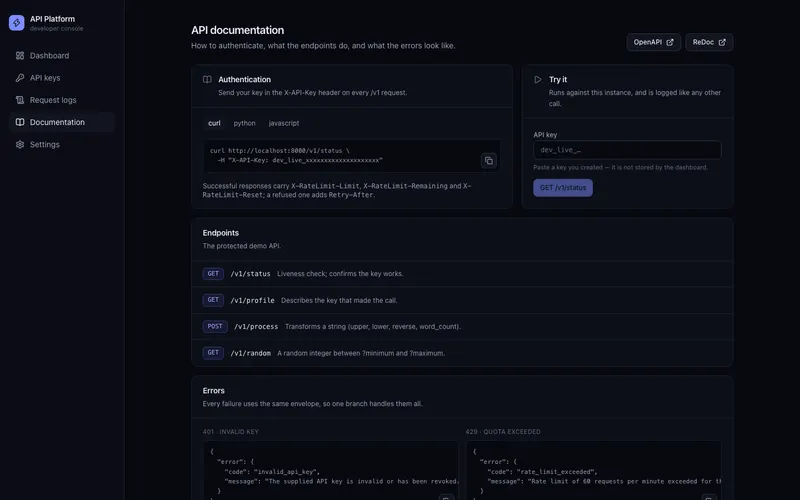Click the external-link icon on ReDoc button
This screenshot has width=800, height=500.
pyautogui.click(x=722, y=42)
